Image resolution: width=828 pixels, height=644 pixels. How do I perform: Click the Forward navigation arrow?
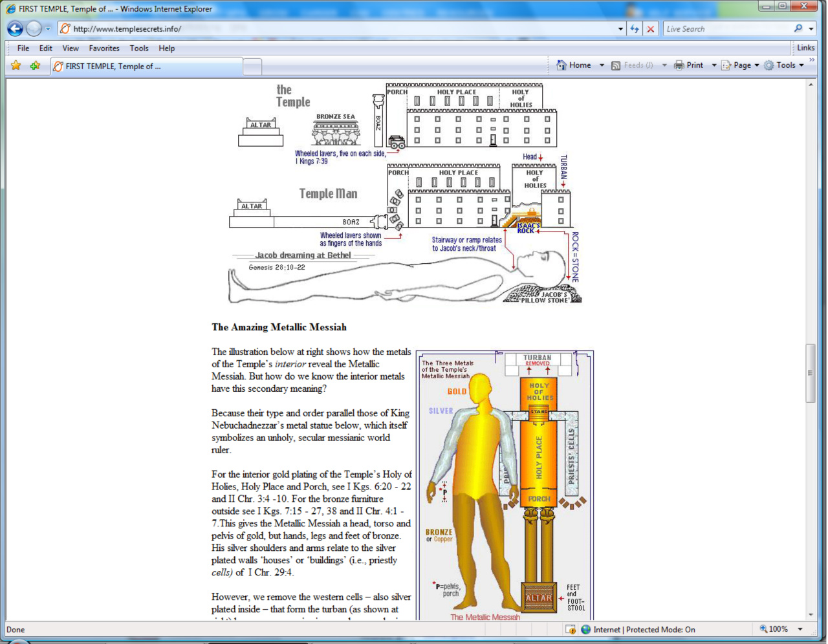[x=34, y=28]
